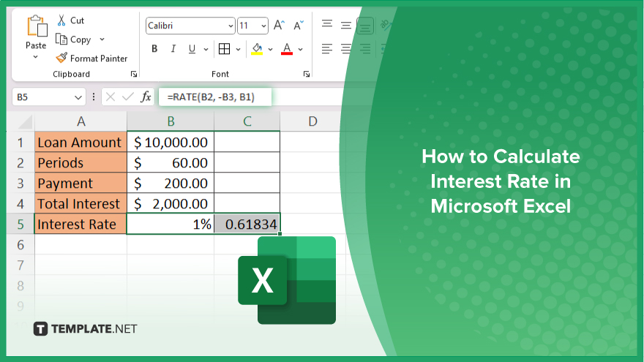The image size is (644, 362).
Task: Click the Excel logo graphic
Action: [x=287, y=280]
